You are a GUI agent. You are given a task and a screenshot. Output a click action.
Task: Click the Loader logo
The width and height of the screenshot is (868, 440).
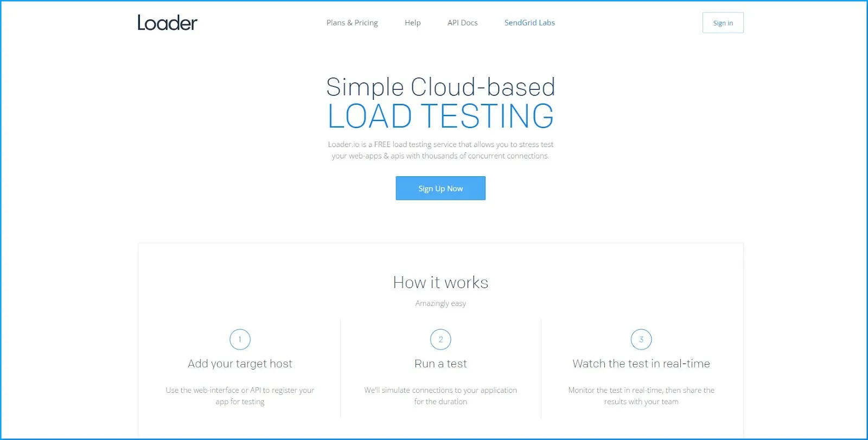167,23
